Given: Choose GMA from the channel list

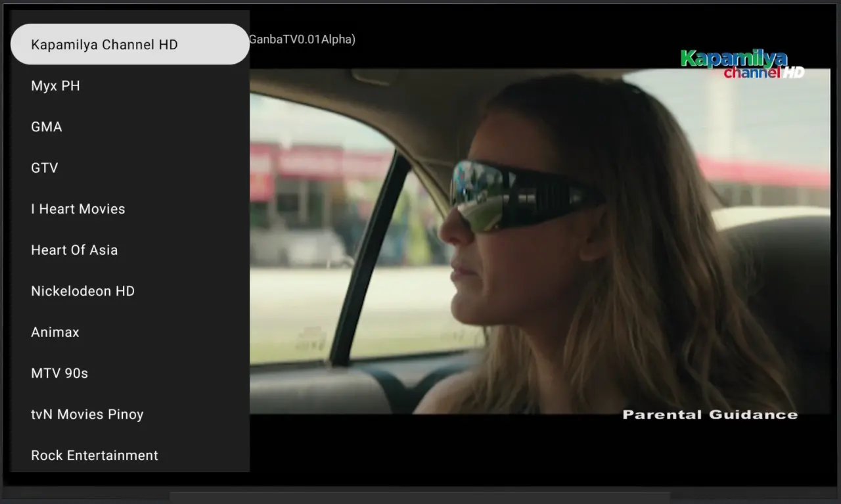Looking at the screenshot, I should 130,127.
